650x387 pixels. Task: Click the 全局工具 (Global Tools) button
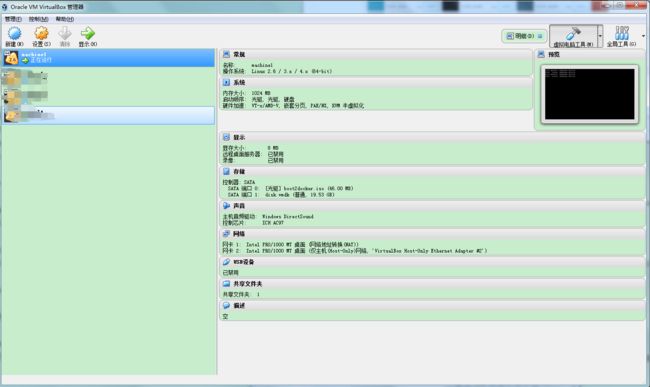621,36
